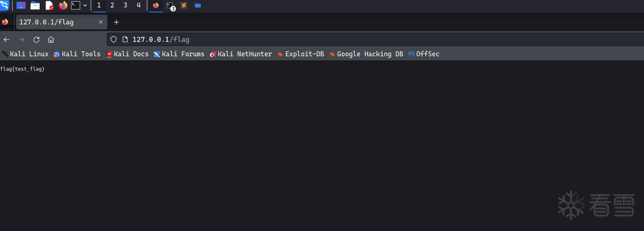Open the Kali applications menu

point(5,5)
